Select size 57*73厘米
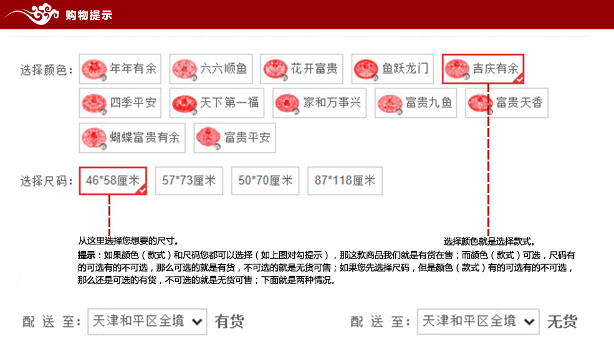Viewport: 614px width, 364px height. (x=189, y=181)
